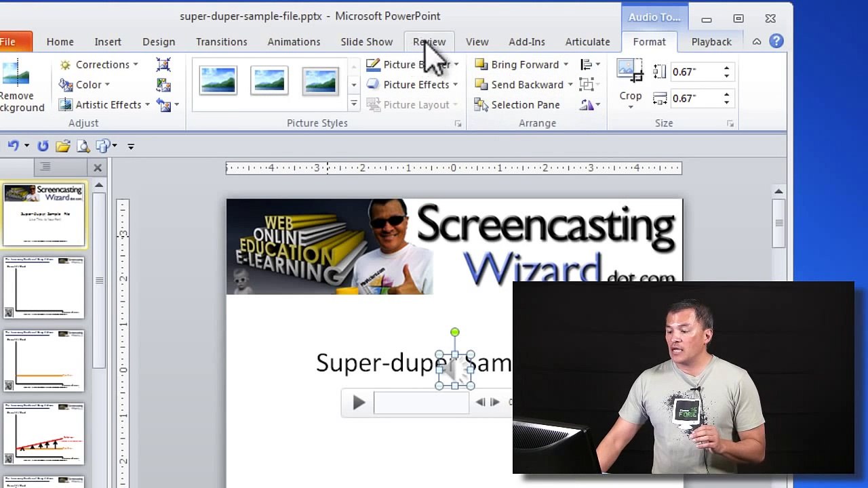Click the shape height input field
The image size is (868, 488).
694,72
